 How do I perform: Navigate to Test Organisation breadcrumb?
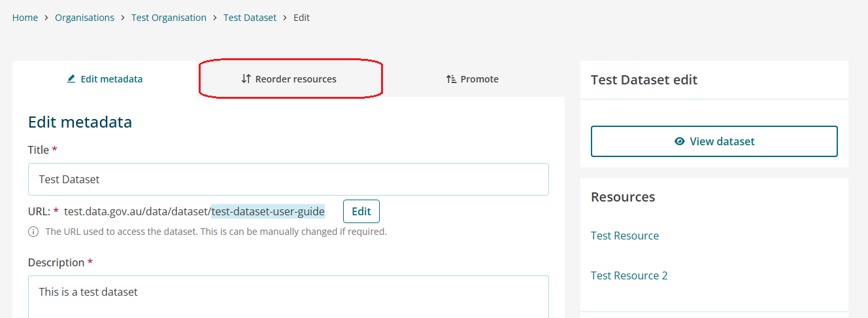point(169,18)
